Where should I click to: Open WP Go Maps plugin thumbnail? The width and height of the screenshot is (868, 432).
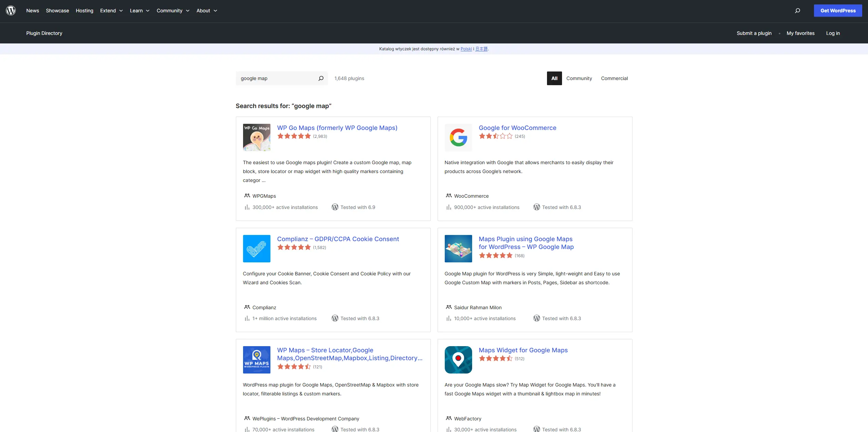[256, 138]
